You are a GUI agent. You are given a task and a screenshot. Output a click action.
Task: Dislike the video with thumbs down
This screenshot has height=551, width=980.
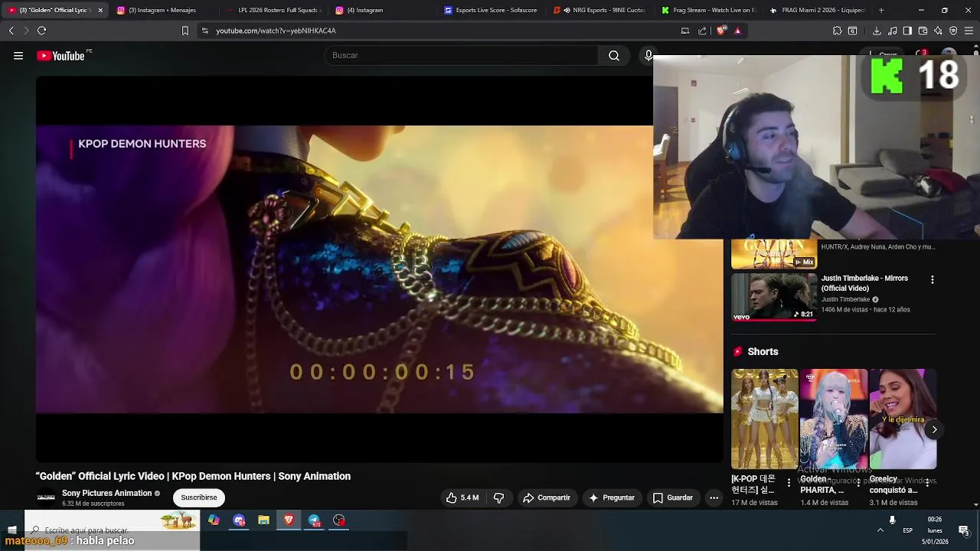coord(498,497)
